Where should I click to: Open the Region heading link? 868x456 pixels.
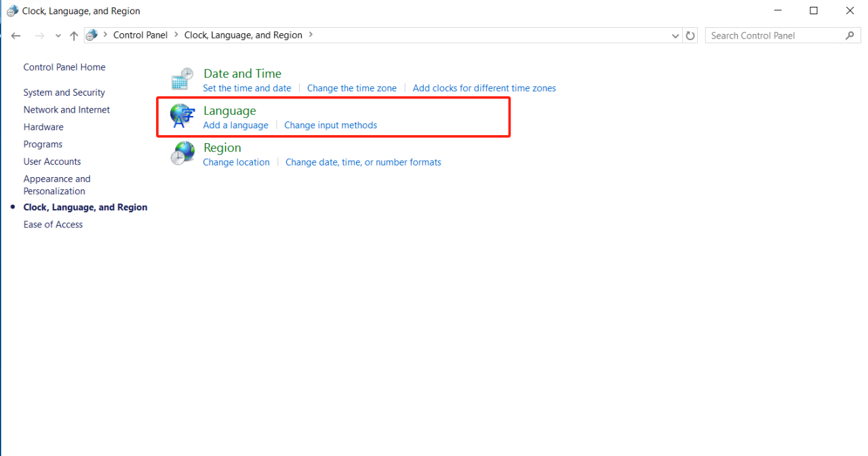coord(222,147)
